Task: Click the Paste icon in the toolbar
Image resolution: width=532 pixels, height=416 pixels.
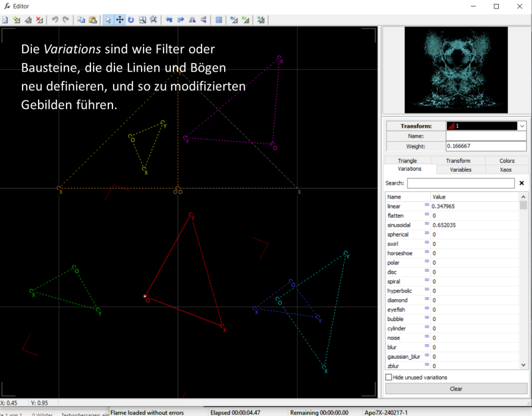Action: click(x=92, y=20)
